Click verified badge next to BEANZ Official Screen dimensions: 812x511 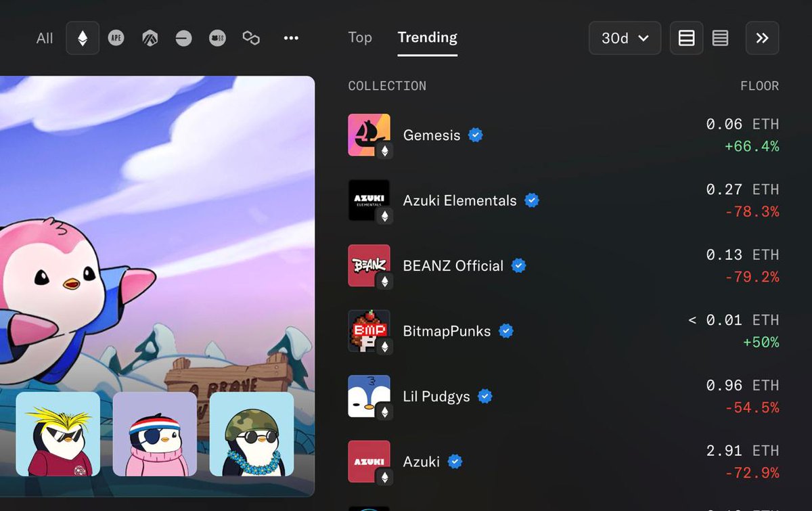click(x=518, y=265)
